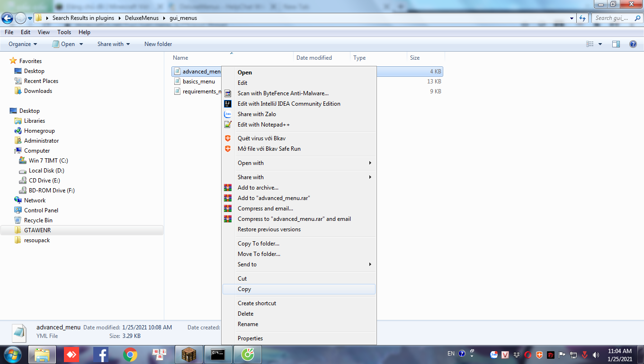This screenshot has width=644, height=364.
Task: Open the Organize dropdown in the toolbar
Action: click(x=23, y=44)
